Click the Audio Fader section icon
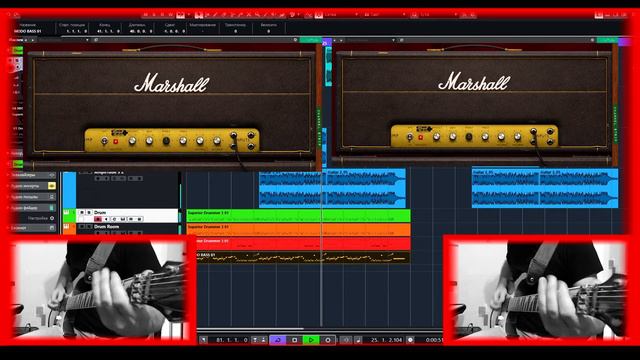Screen dimensions: 640x360 pos(52,208)
